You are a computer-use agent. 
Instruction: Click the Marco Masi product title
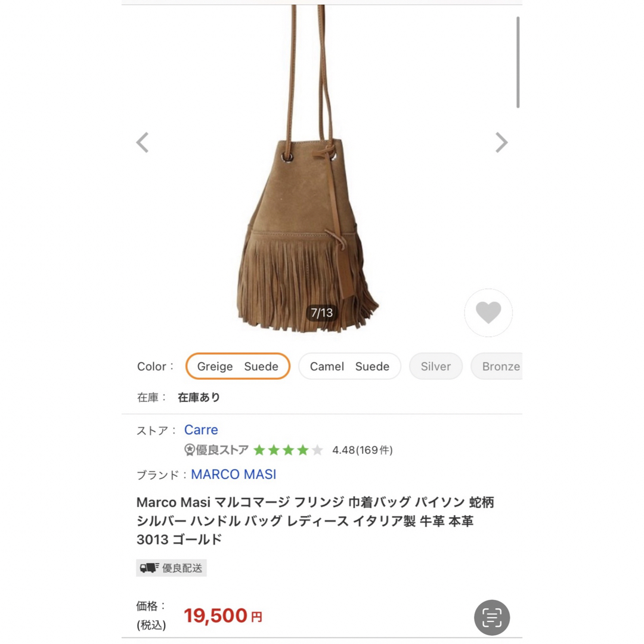(315, 521)
